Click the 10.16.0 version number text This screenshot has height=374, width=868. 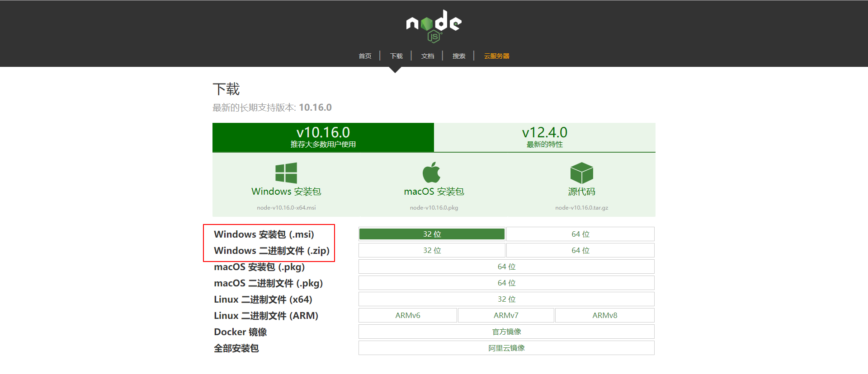pyautogui.click(x=315, y=108)
